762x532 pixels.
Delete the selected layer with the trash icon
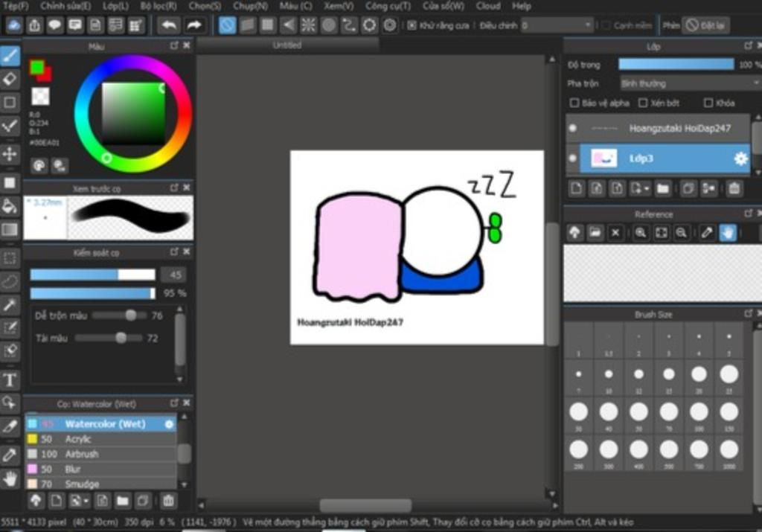coord(734,188)
